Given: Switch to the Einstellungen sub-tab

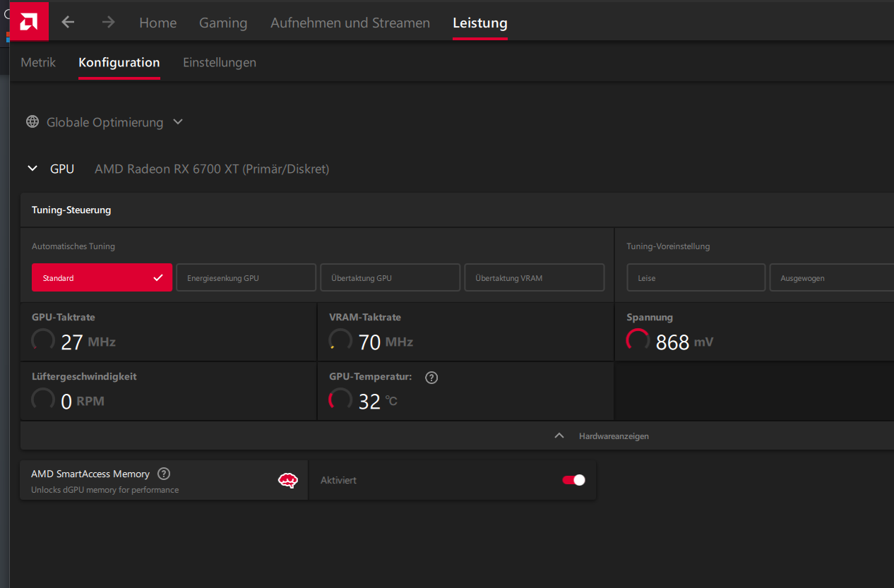Looking at the screenshot, I should pos(220,62).
